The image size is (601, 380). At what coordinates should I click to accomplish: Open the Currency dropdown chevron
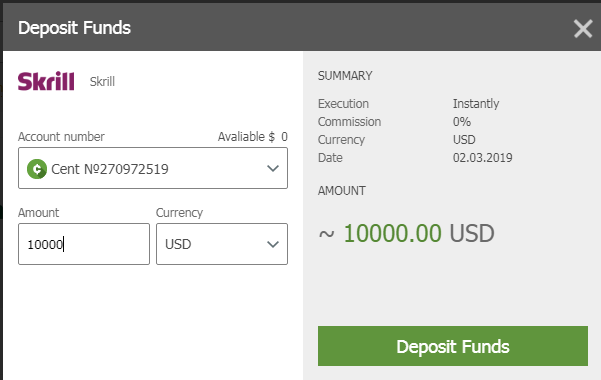273,244
